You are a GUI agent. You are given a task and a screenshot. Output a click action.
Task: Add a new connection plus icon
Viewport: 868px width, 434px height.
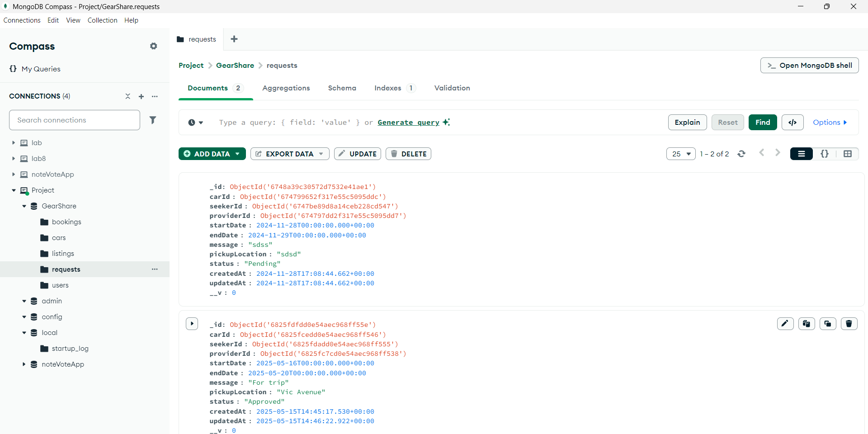[141, 96]
